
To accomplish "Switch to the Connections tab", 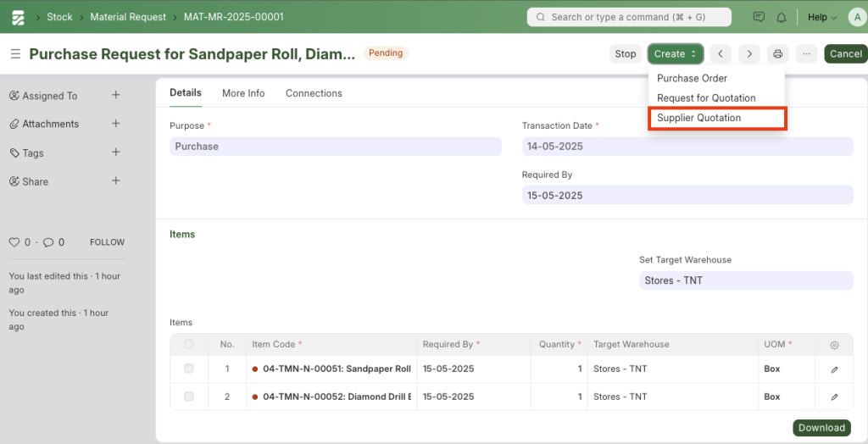I will (x=314, y=93).
